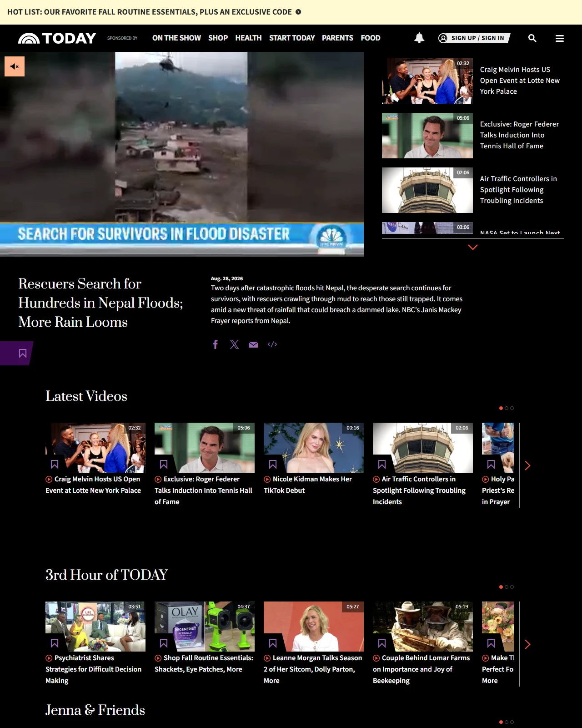Bookmark Nicole Kidman TikTok video

[273, 465]
